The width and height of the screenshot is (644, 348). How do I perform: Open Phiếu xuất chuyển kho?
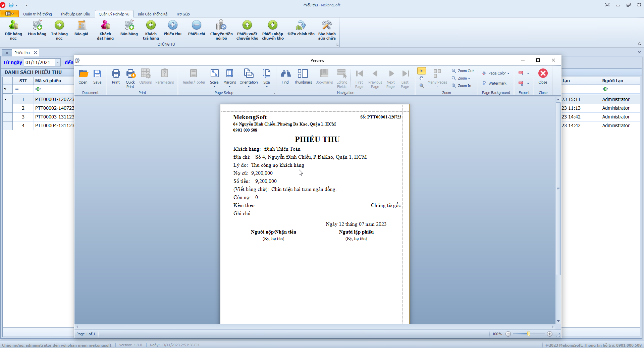[247, 30]
